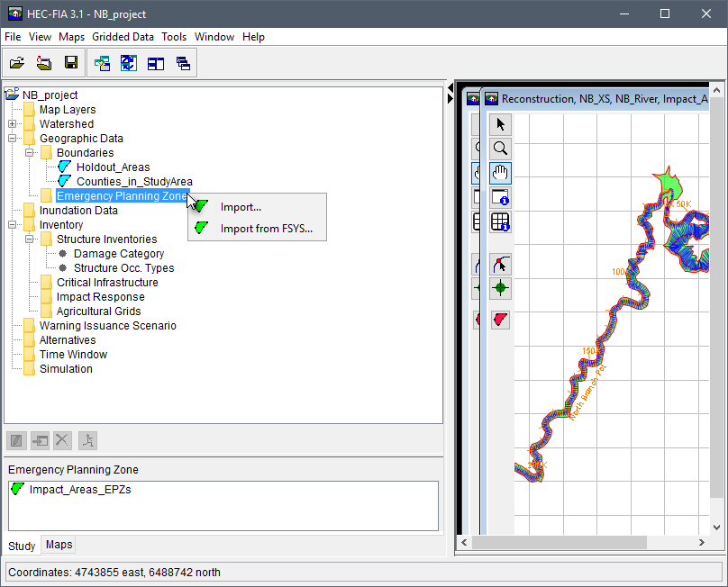Viewport: 728px width, 587px height.
Task: Open the Gridded Data menu
Action: (123, 37)
